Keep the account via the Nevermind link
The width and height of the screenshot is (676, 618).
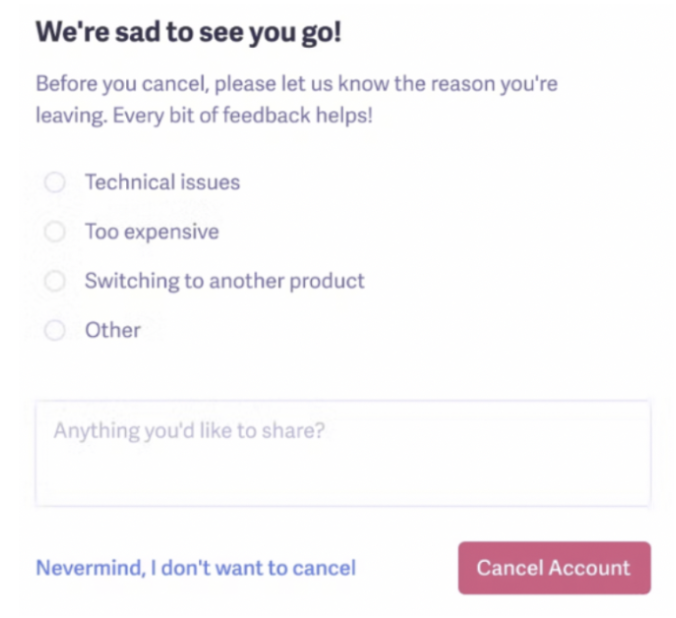(x=195, y=568)
